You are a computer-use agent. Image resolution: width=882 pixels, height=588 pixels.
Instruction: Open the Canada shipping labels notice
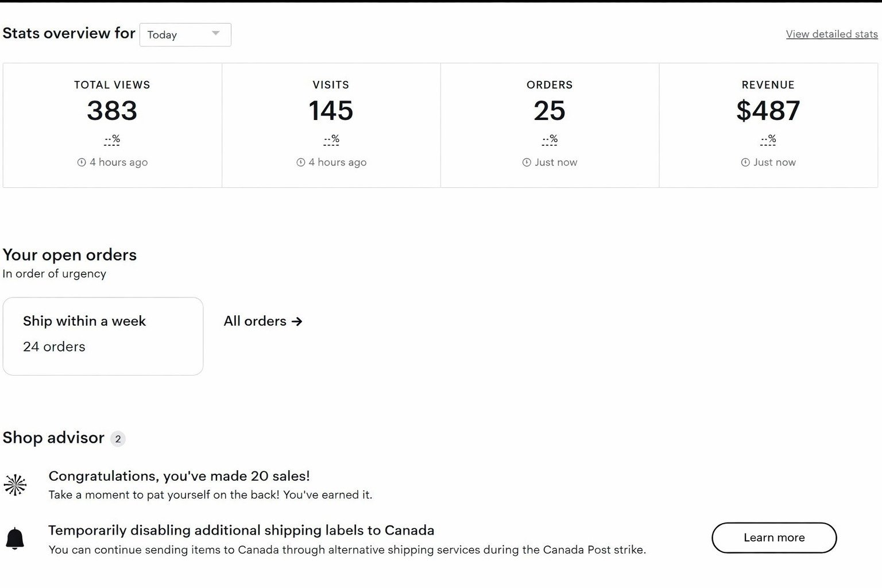pyautogui.click(x=241, y=530)
